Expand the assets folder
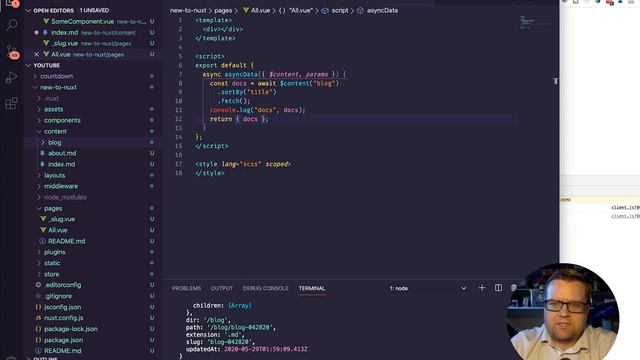This screenshot has width=640, height=360. coord(53,109)
